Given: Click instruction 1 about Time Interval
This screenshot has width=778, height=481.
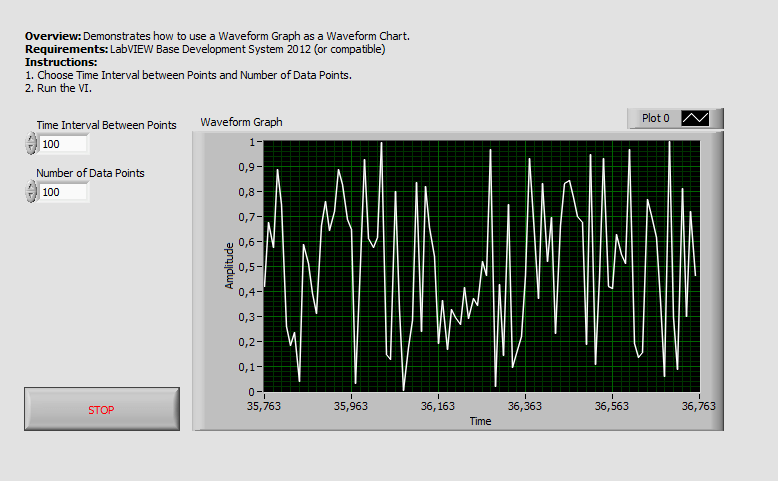Looking at the screenshot, I should pos(189,75).
